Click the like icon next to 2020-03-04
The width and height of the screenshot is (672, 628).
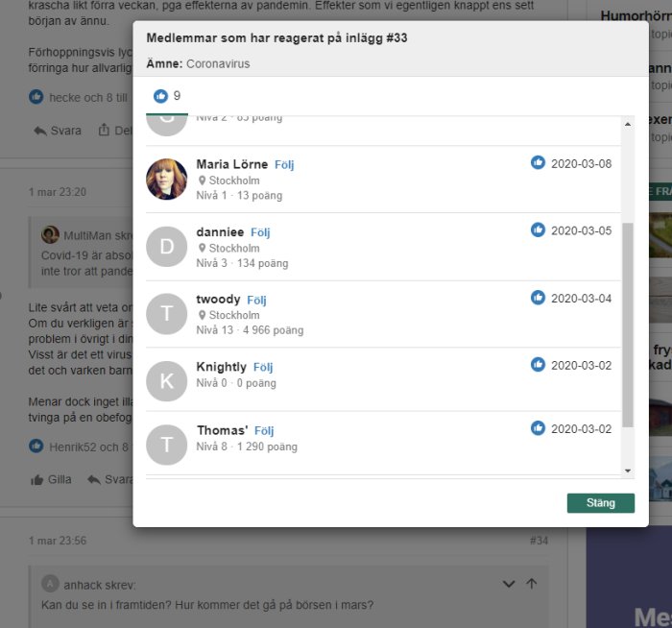538,297
